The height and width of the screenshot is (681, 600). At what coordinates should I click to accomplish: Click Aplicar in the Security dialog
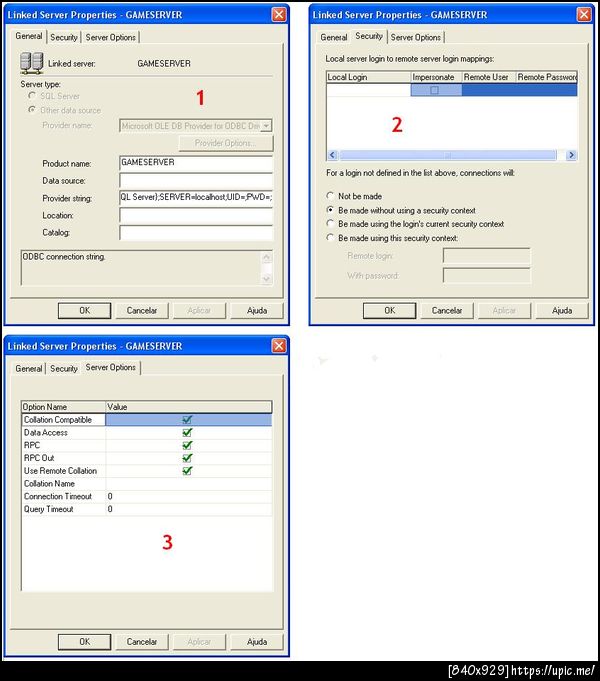(504, 311)
